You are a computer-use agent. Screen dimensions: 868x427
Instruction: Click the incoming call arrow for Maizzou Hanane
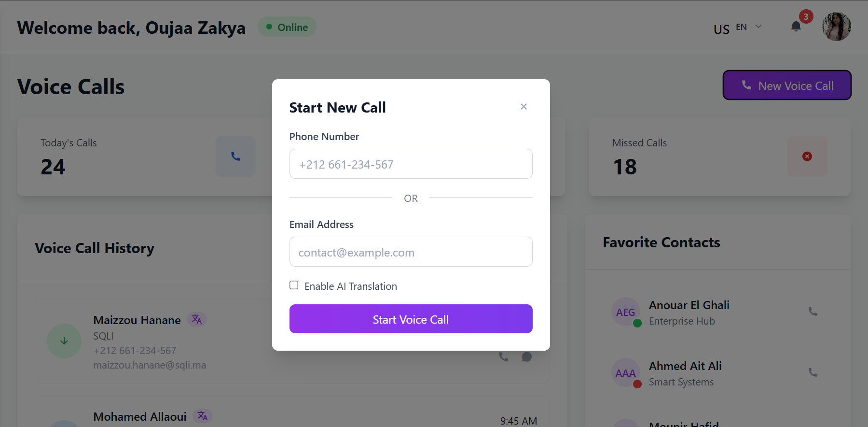pos(64,341)
